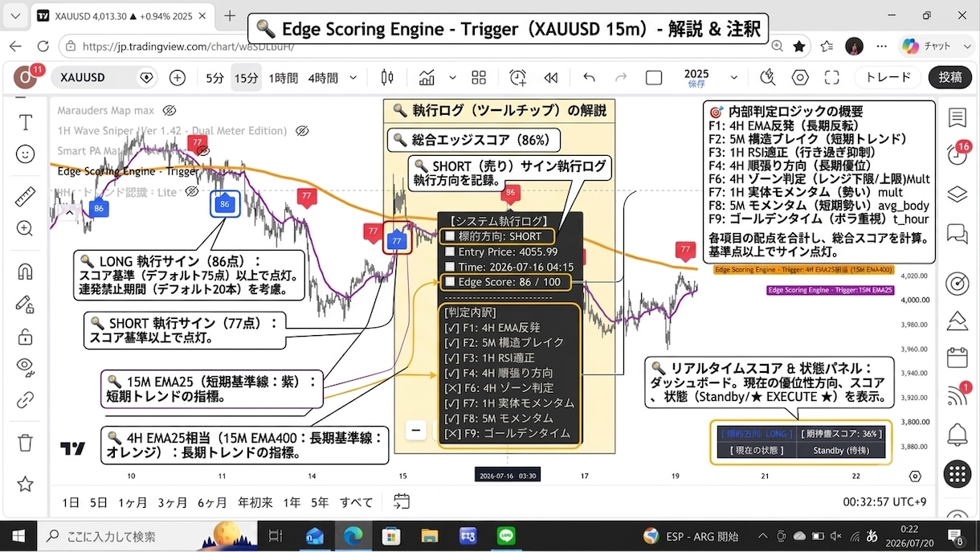This screenshot has width=980, height=552.
Task: Open the layout setup square icon
Action: click(654, 78)
